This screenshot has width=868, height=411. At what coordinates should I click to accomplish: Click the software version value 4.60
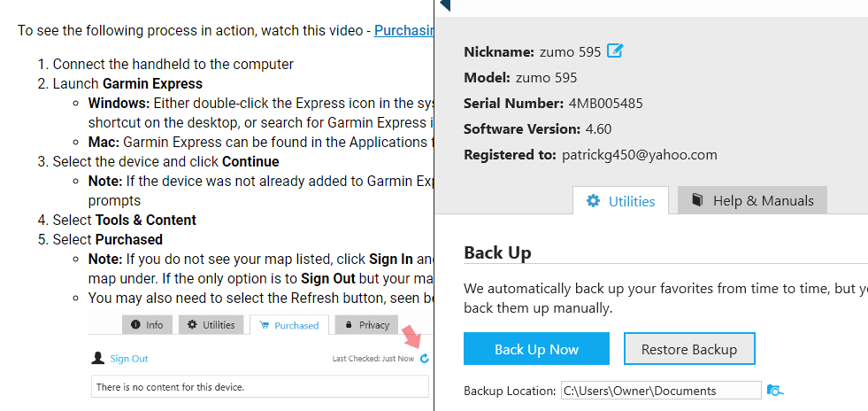click(x=598, y=129)
